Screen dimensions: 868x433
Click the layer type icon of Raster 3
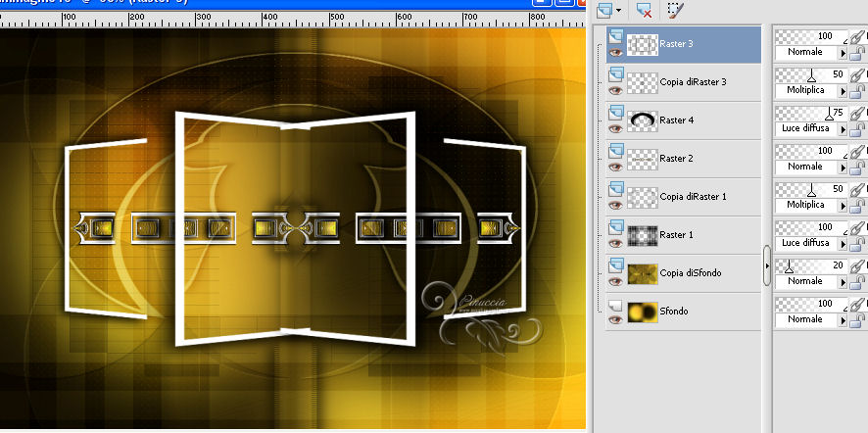click(x=615, y=37)
